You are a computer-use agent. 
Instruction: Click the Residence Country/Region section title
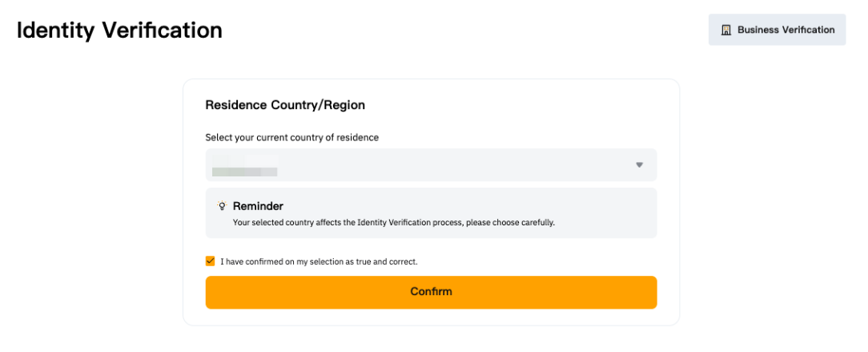[x=285, y=105]
